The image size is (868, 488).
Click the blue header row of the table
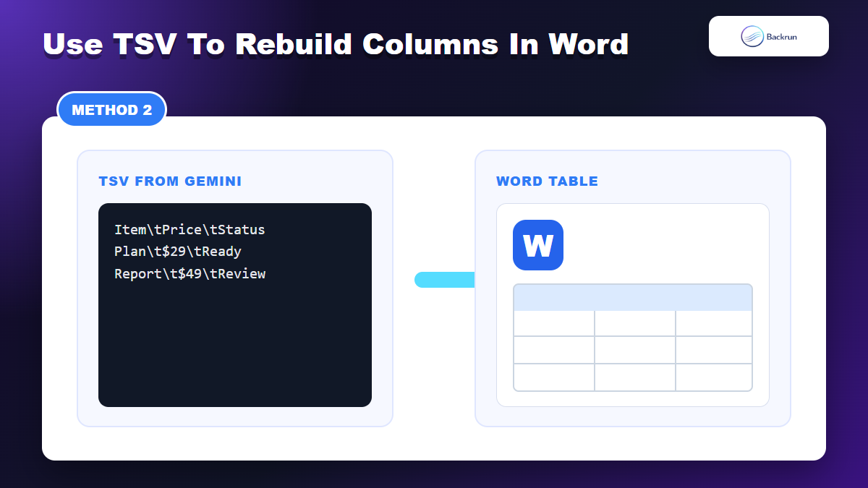pos(633,298)
